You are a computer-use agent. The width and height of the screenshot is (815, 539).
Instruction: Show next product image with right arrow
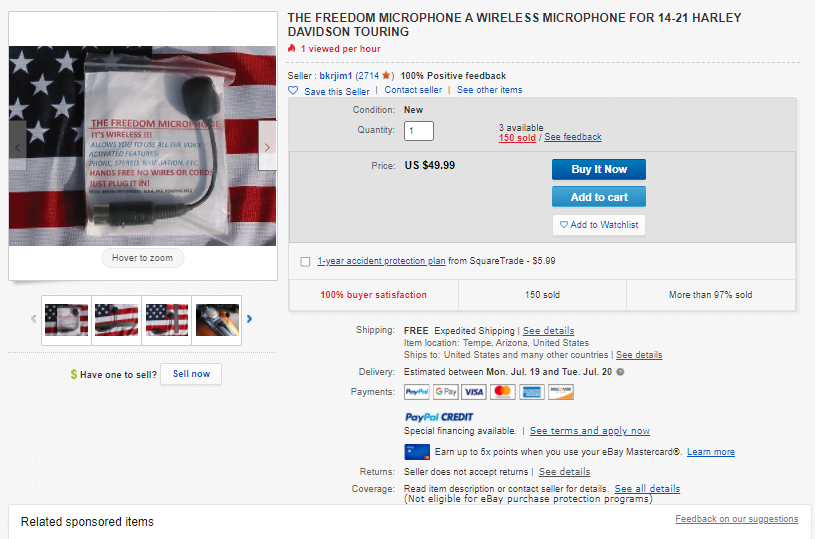tap(267, 147)
